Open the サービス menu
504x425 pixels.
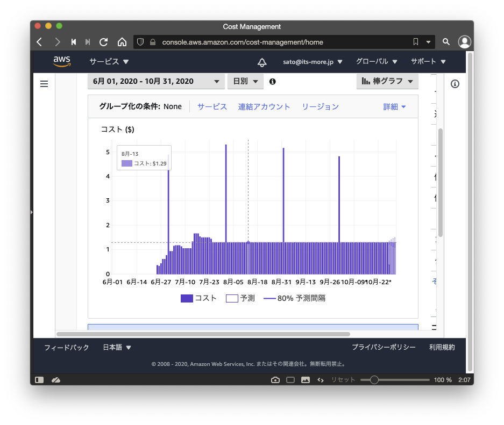click(x=109, y=62)
